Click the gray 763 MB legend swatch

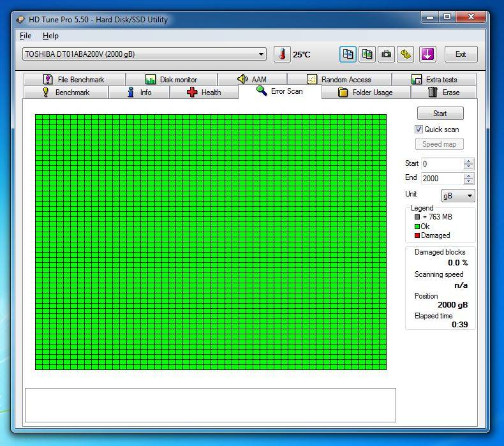417,217
